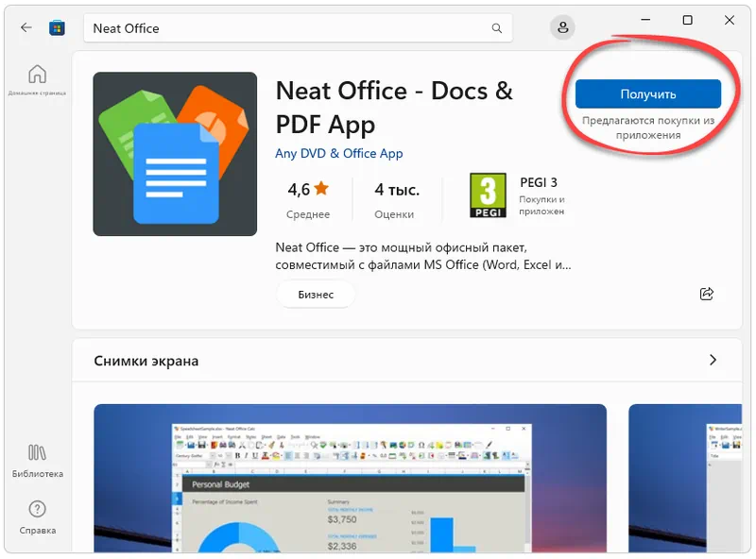
Task: Click the PEGI 3 label text
Action: [539, 182]
